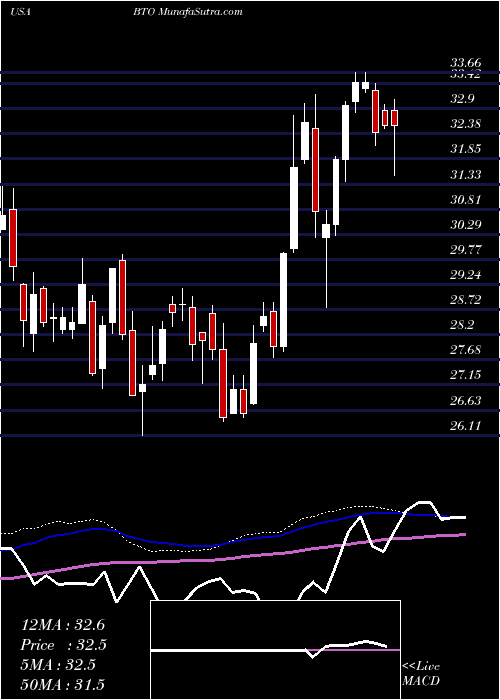Click the 26.63 price axis label

[466, 400]
